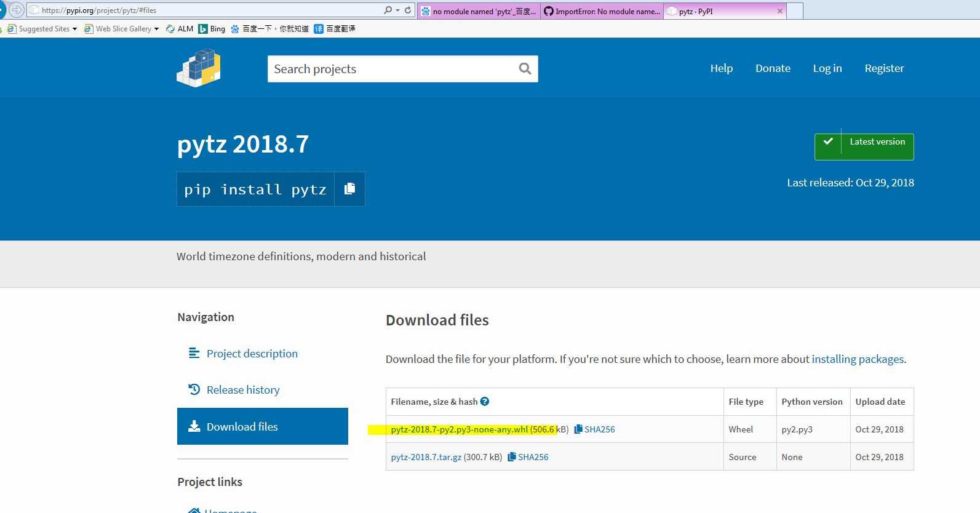The height and width of the screenshot is (513, 980).
Task: Click the Baidu paw favorites icon
Action: (235, 29)
